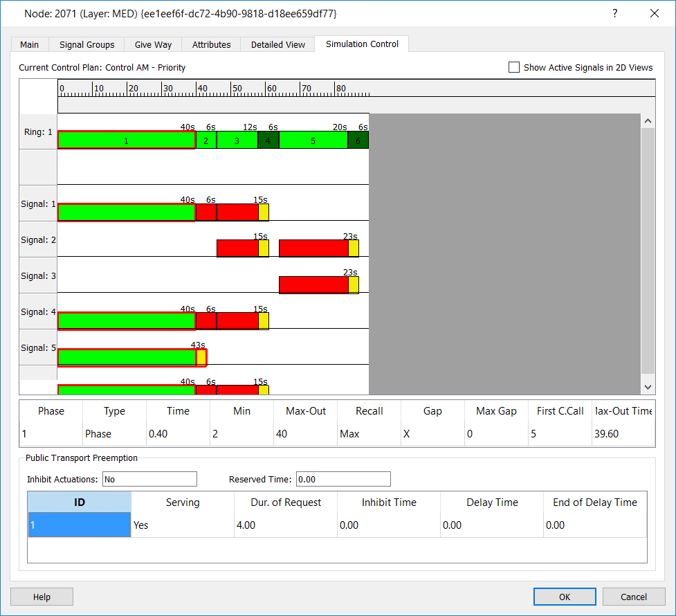Click the Cancel button

click(x=633, y=597)
